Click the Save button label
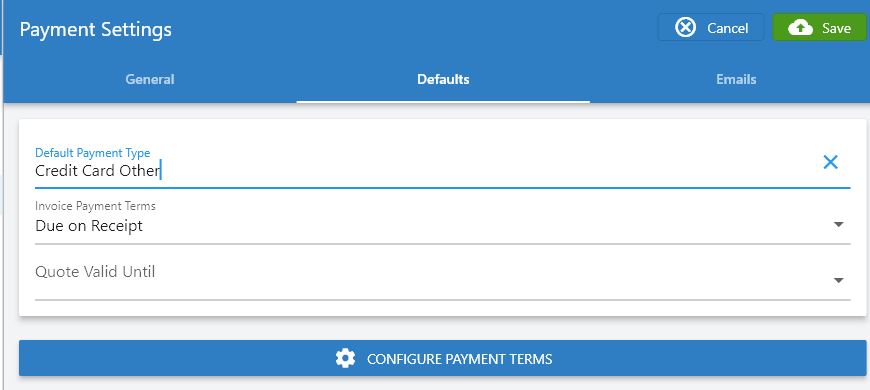This screenshot has height=390, width=870. point(836,28)
